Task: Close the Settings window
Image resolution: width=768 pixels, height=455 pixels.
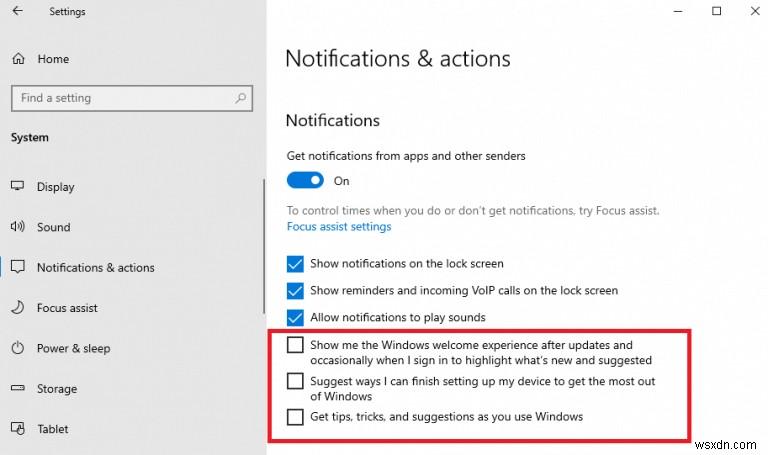Action: tap(755, 11)
